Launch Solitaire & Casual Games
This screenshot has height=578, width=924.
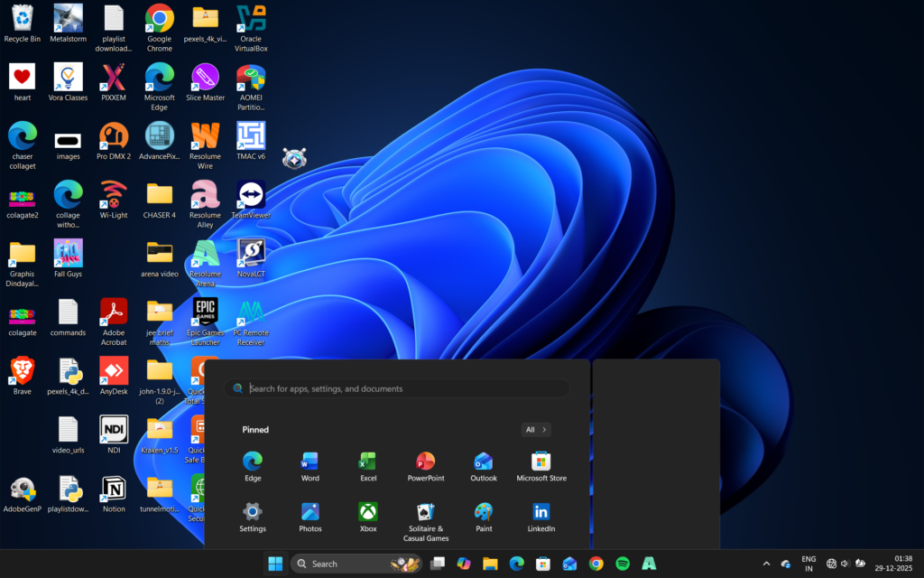point(426,522)
